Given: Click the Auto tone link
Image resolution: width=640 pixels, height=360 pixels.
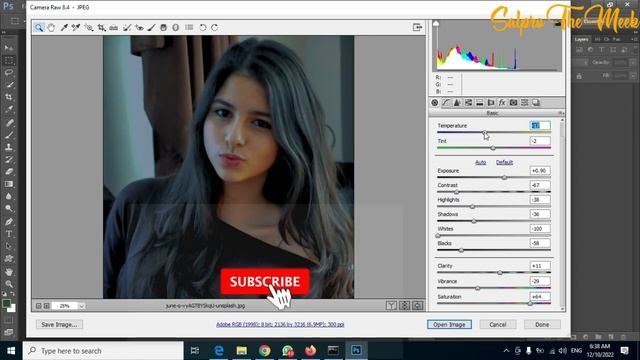Looking at the screenshot, I should pos(480,162).
